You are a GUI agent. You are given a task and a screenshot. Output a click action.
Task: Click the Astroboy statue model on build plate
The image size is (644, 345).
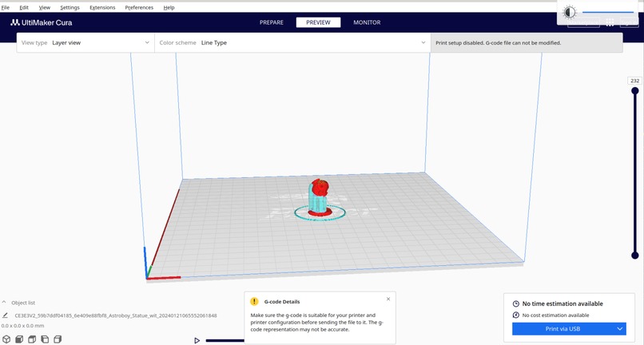pyautogui.click(x=319, y=198)
